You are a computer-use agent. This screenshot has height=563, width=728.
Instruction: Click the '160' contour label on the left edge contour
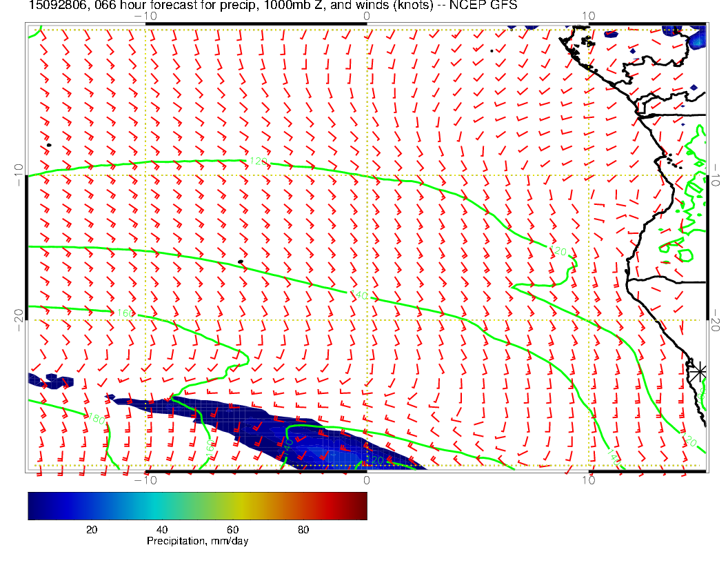pyautogui.click(x=125, y=313)
